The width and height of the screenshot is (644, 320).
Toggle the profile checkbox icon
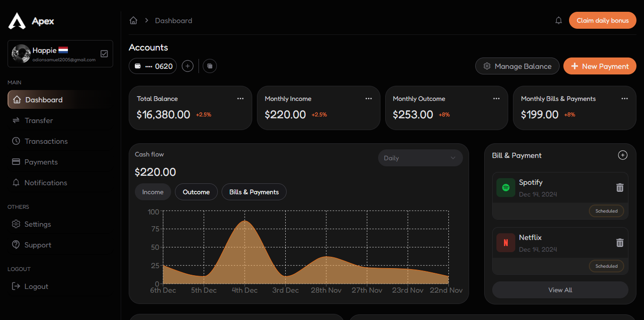104,54
